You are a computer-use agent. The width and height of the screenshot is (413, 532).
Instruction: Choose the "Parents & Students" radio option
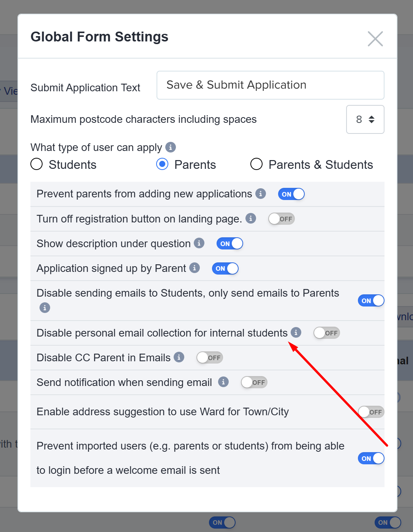point(256,164)
